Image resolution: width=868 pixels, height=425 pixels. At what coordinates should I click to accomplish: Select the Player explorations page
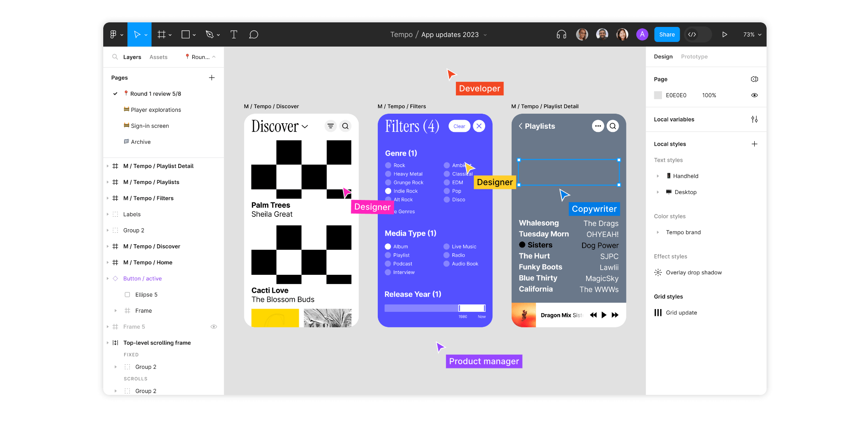(x=156, y=110)
